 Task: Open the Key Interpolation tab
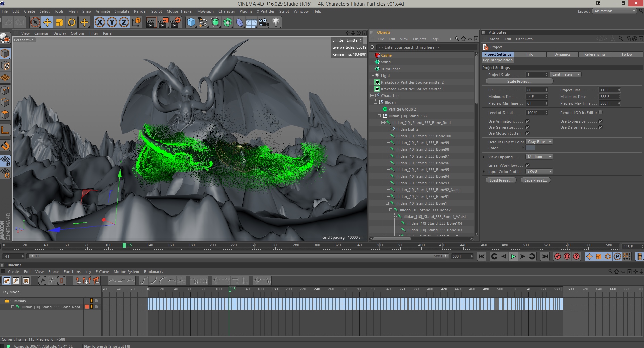(497, 60)
